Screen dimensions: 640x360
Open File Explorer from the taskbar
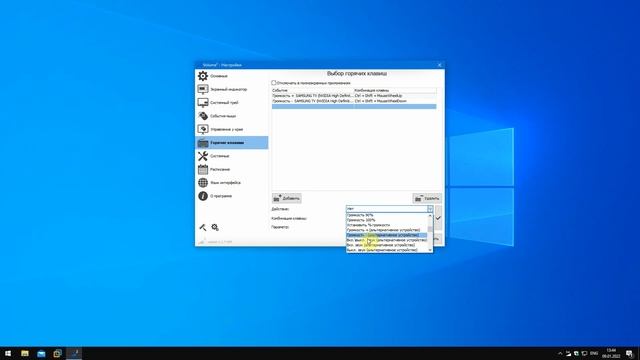coord(24,353)
